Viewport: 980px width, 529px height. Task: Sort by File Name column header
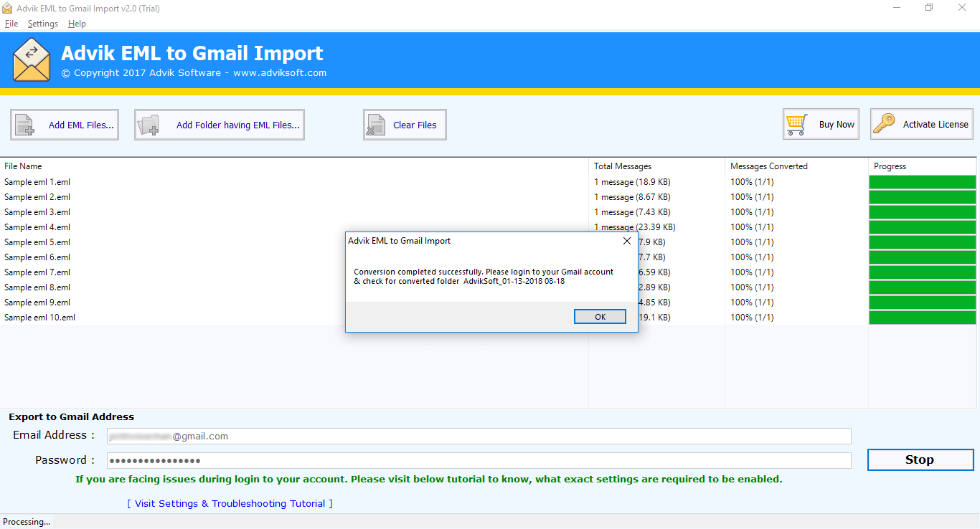click(294, 166)
